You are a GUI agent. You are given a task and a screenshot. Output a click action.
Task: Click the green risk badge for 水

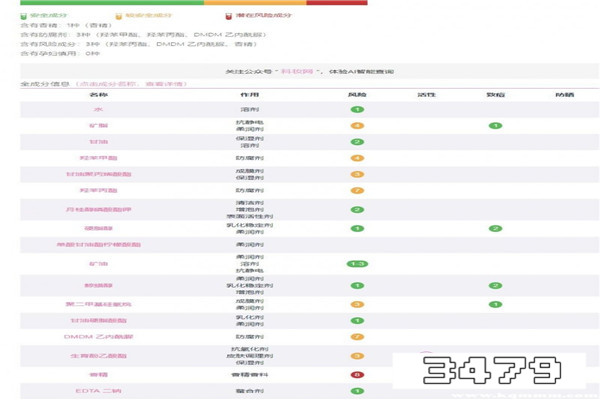tap(357, 109)
